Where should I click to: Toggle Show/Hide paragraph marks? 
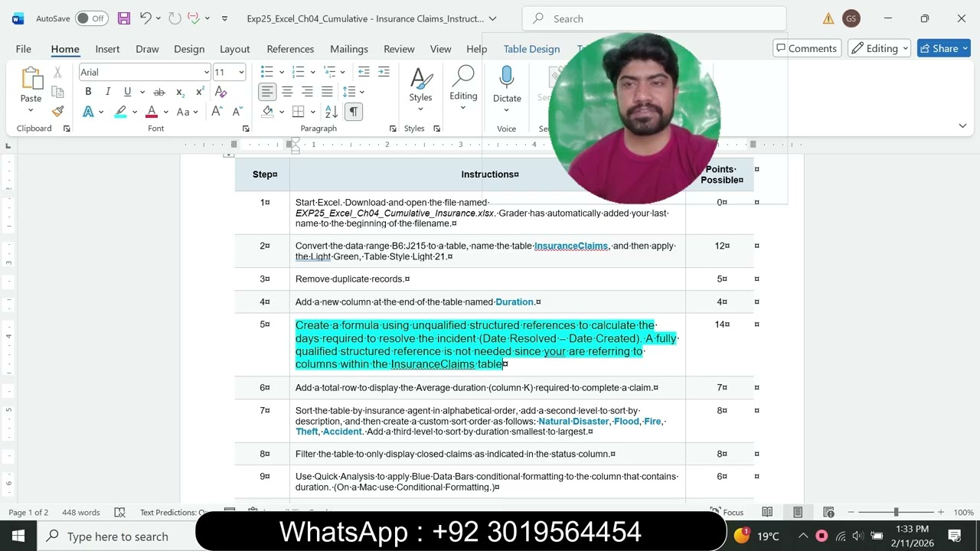coord(353,112)
